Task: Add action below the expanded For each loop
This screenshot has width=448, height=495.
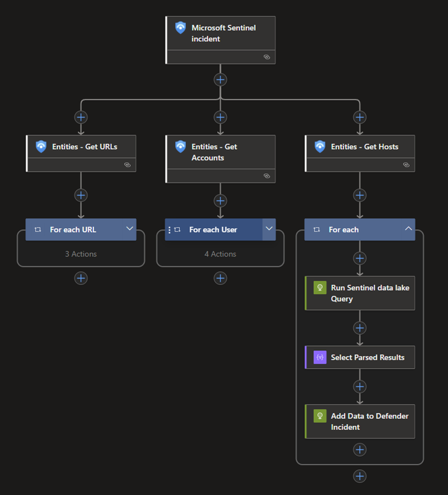Action: point(360,476)
